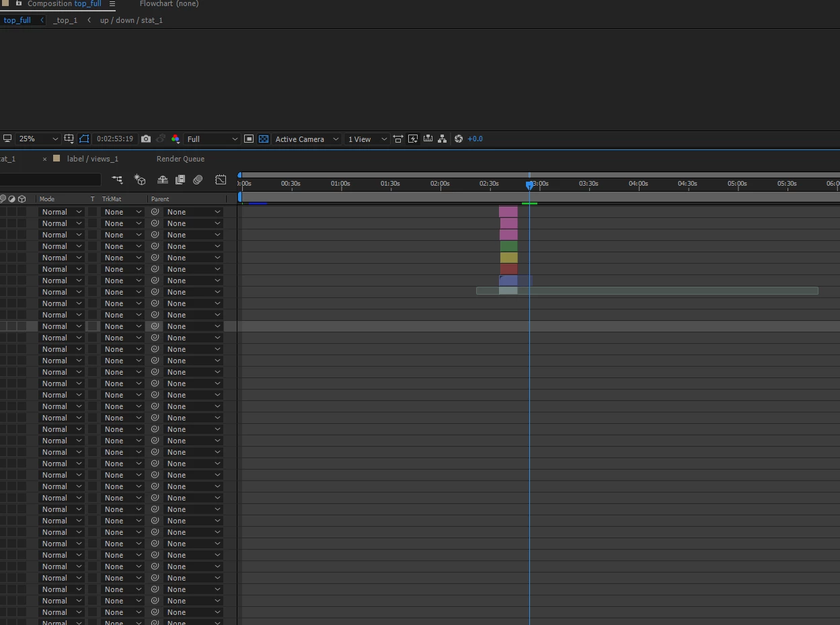Screen dimensions: 840x625
Task: Toggle the Composition panel lock icon
Action: click(x=18, y=3)
